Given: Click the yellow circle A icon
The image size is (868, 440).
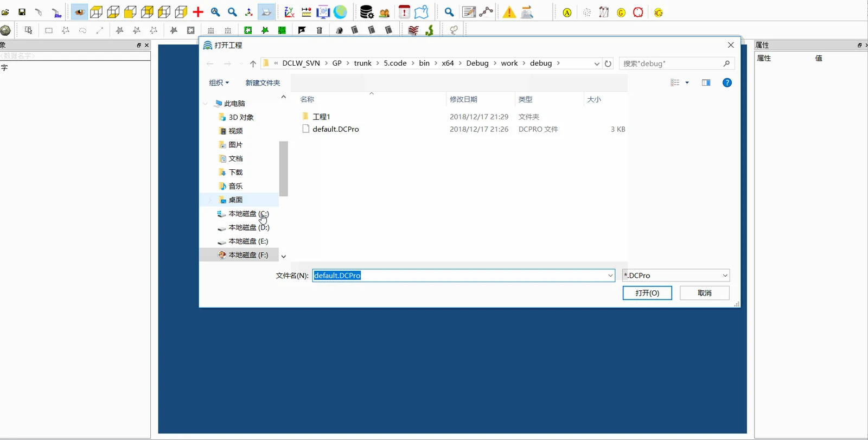Looking at the screenshot, I should [567, 12].
